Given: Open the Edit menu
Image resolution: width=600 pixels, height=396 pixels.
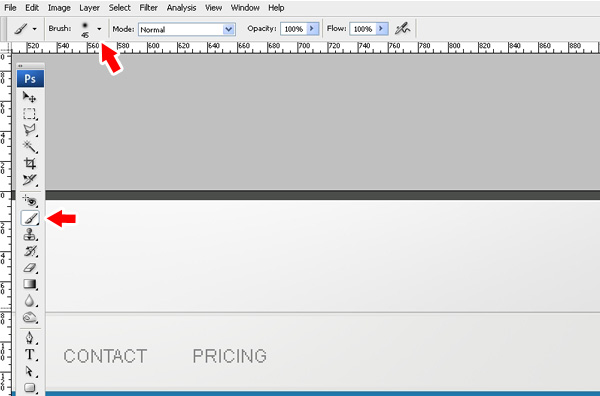Looking at the screenshot, I should tap(32, 8).
